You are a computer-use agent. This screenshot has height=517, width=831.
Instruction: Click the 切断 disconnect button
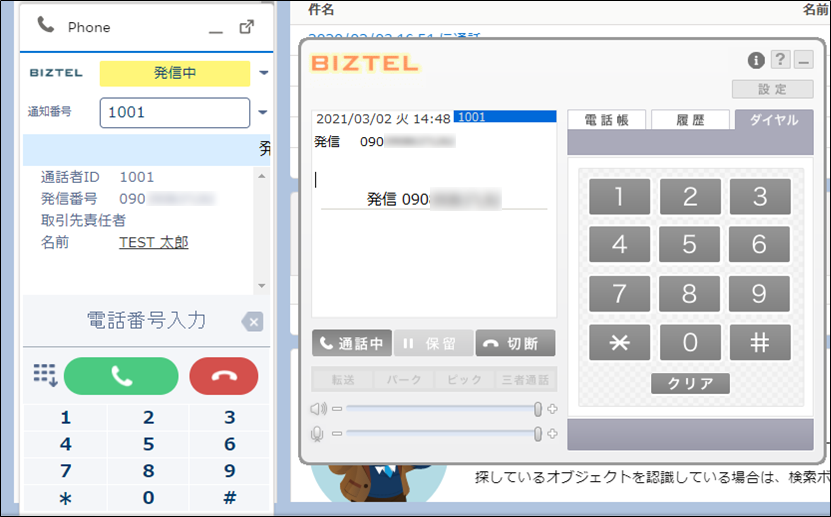coord(515,343)
